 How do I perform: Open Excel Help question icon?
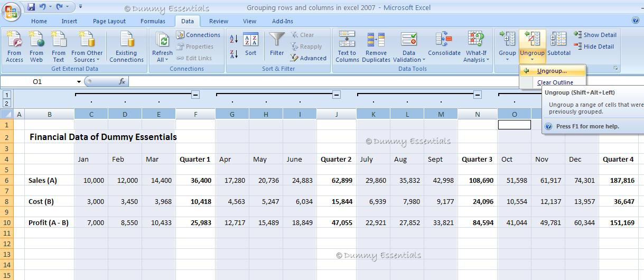(x=636, y=21)
